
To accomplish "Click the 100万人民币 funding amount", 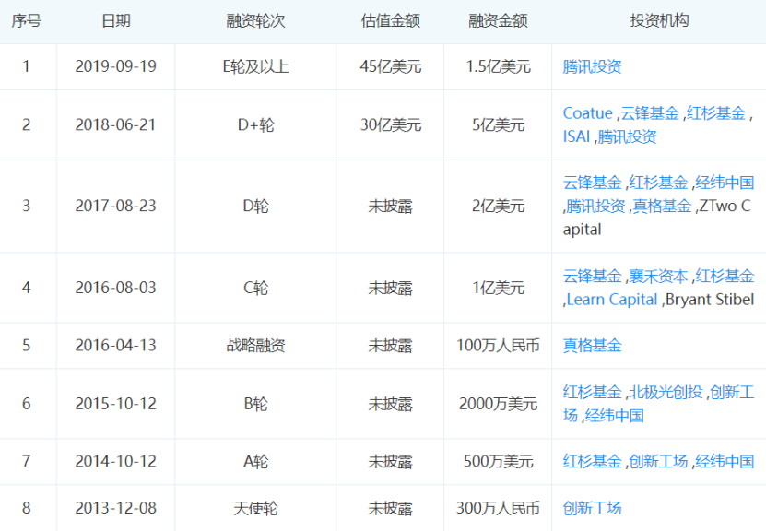I will tap(498, 346).
